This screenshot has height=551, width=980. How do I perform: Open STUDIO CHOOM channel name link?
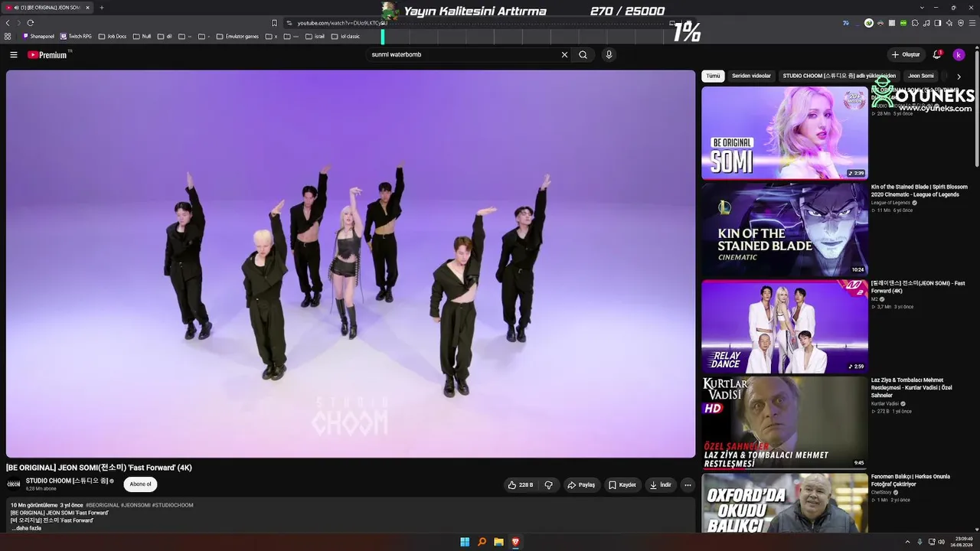pyautogui.click(x=67, y=481)
